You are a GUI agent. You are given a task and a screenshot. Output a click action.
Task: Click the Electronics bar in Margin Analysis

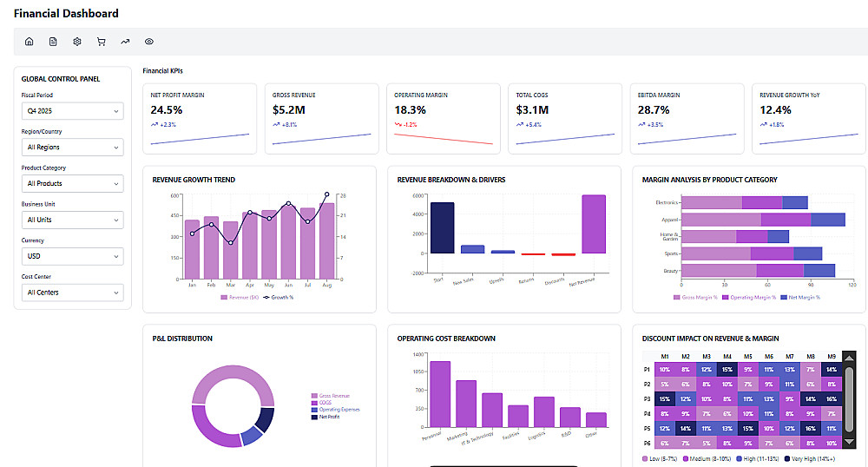click(745, 202)
